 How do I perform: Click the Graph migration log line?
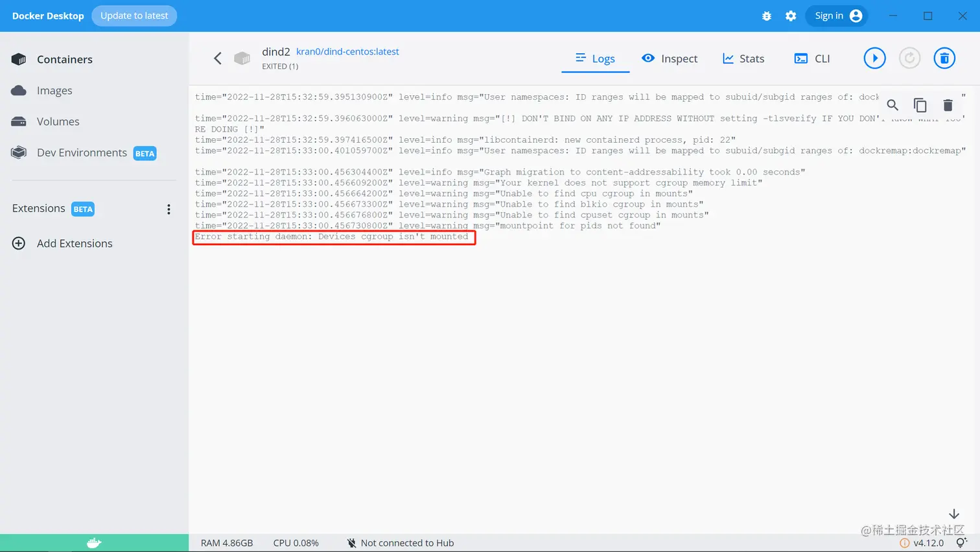coord(500,172)
